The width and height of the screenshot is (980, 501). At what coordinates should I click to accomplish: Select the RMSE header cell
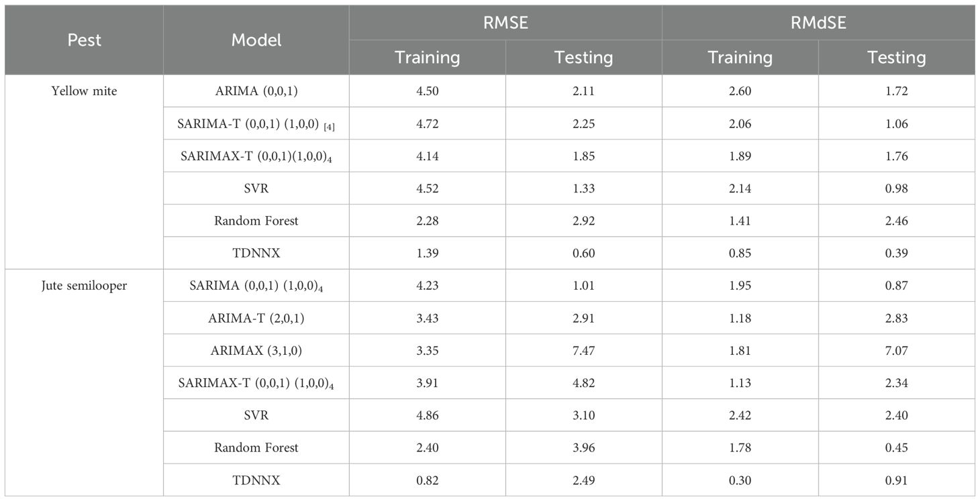point(505,23)
